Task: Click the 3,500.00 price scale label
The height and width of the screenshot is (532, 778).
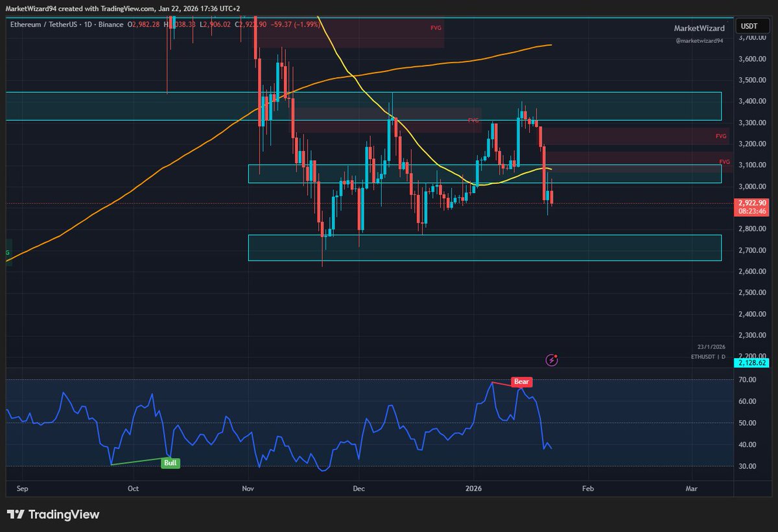Action: pyautogui.click(x=752, y=80)
